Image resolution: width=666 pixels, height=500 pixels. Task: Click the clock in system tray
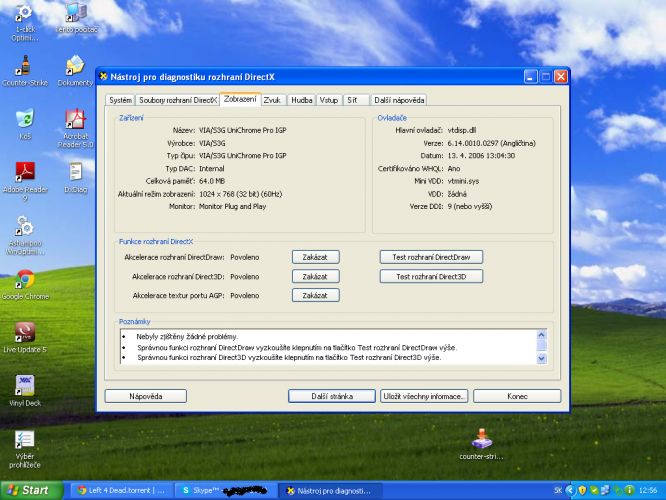point(648,491)
